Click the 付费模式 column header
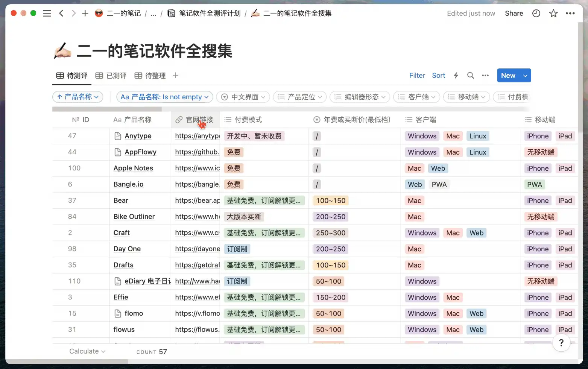The height and width of the screenshot is (369, 588). coord(248,120)
